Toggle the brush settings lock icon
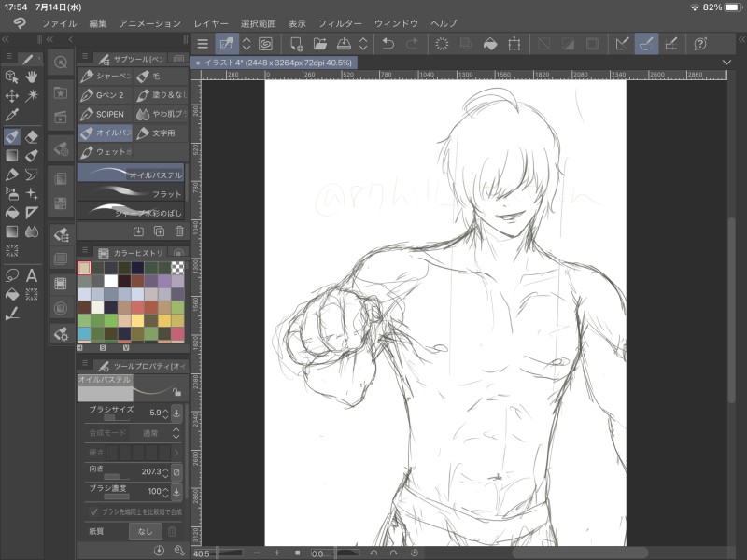Image resolution: width=747 pixels, height=560 pixels. click(x=176, y=392)
